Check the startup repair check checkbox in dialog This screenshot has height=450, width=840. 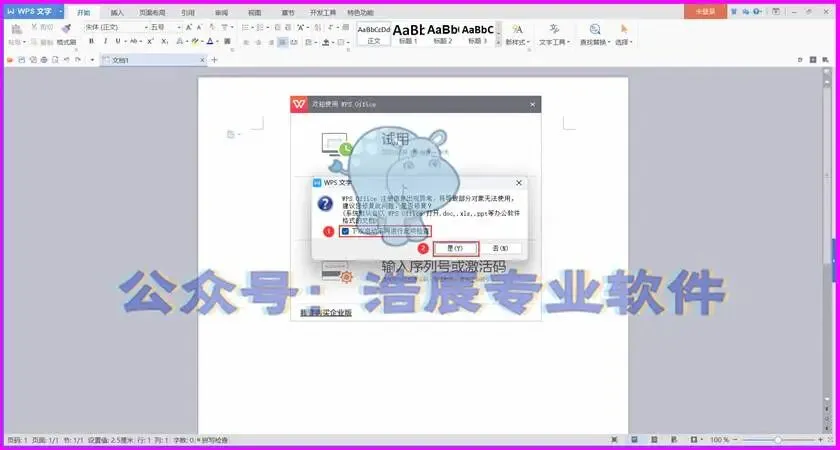(346, 231)
